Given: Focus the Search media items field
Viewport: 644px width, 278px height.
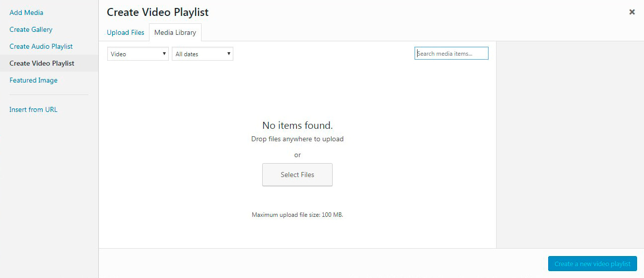Looking at the screenshot, I should 451,53.
